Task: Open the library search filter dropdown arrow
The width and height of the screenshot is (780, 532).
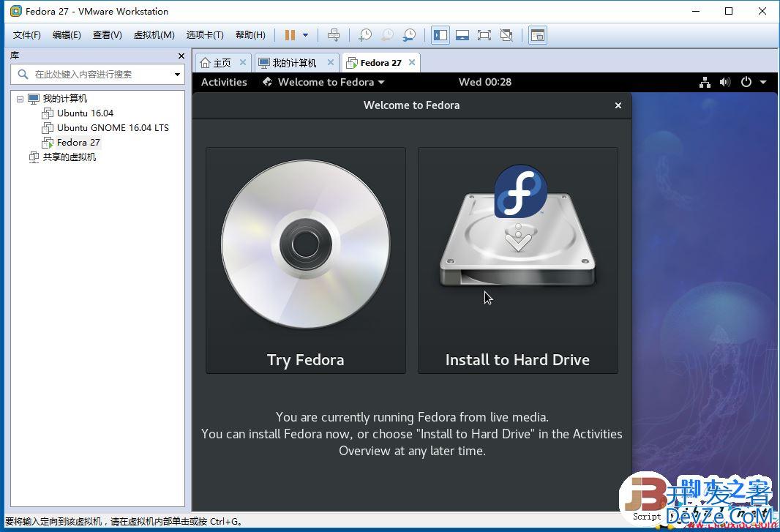Action: (x=177, y=75)
